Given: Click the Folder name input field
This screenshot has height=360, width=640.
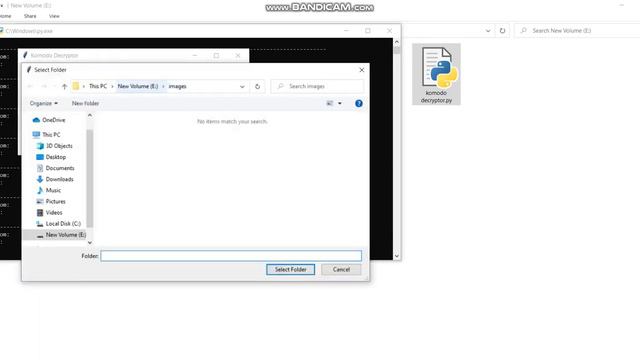Looking at the screenshot, I should pos(231,256).
